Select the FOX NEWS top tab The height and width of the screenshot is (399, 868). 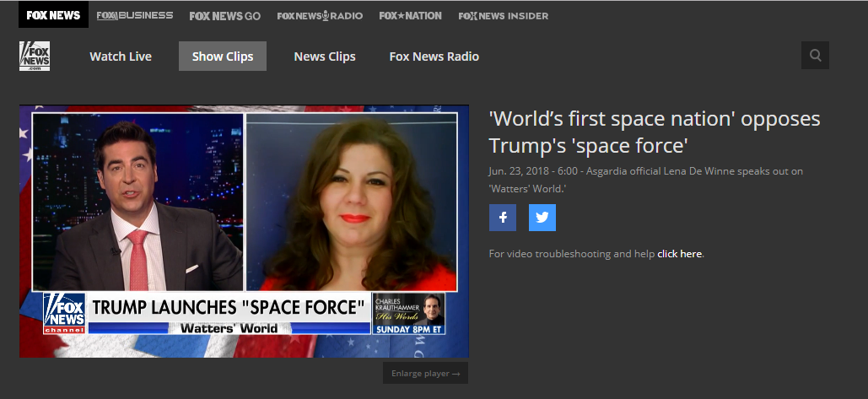[x=53, y=15]
